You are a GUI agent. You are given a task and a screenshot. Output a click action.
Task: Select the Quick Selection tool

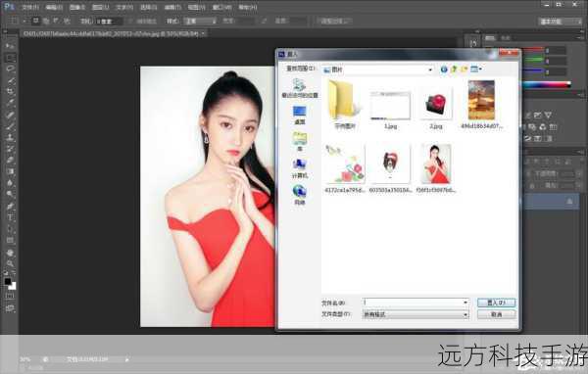tap(10, 80)
